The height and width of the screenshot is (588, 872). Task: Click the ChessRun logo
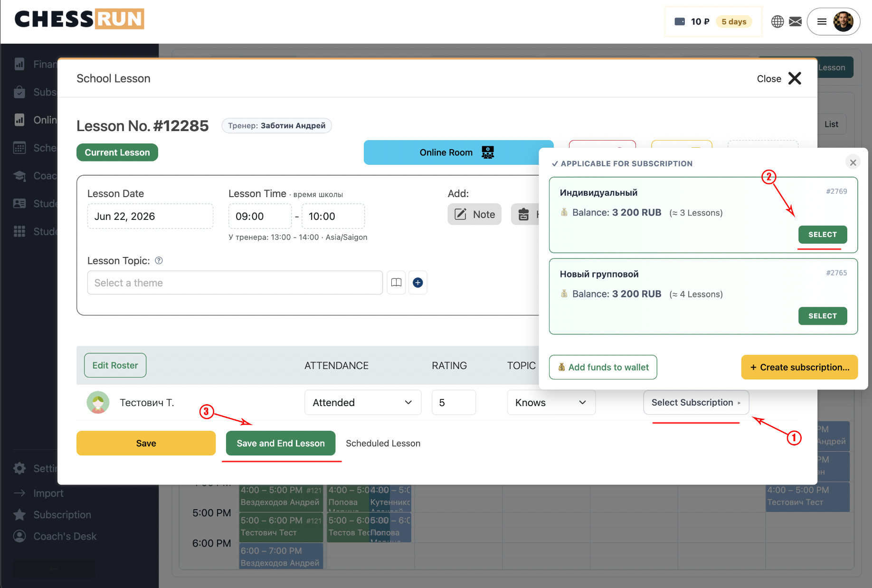[79, 19]
